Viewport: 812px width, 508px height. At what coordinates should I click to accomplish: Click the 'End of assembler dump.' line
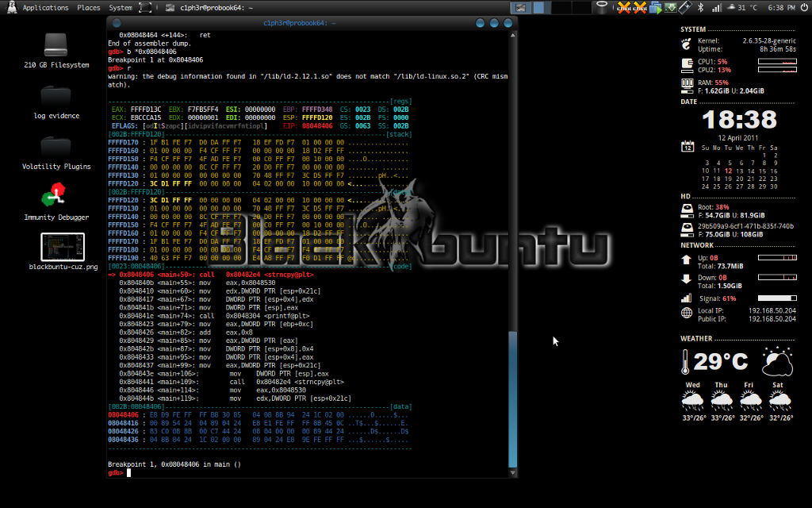tap(150, 44)
